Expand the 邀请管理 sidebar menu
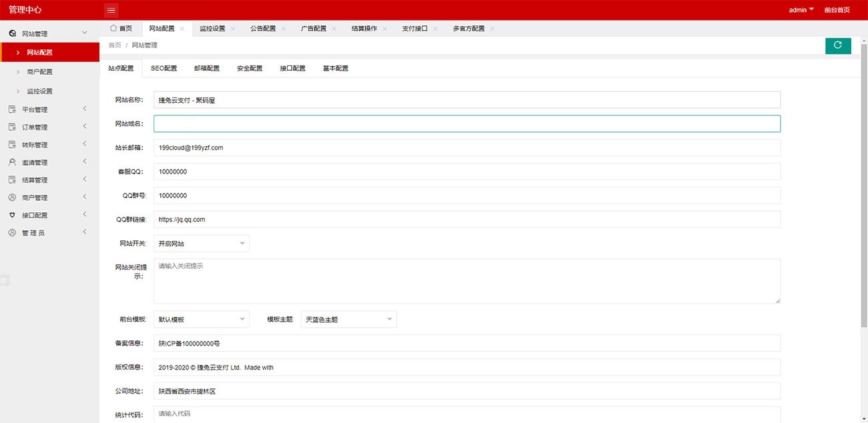The width and height of the screenshot is (868, 423). coord(84,162)
